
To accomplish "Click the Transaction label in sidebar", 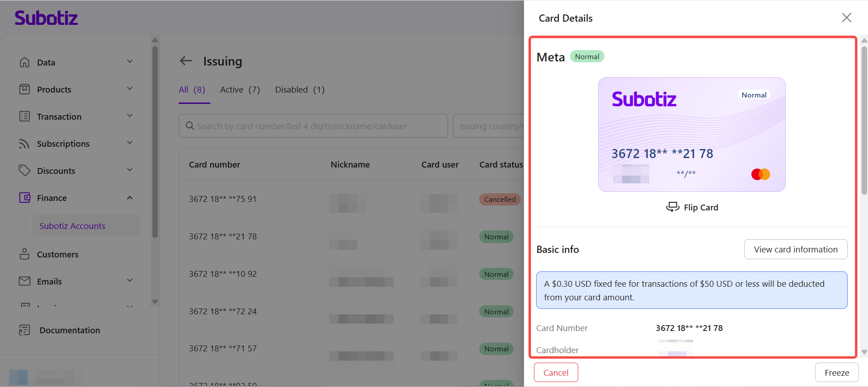I will click(x=59, y=117).
